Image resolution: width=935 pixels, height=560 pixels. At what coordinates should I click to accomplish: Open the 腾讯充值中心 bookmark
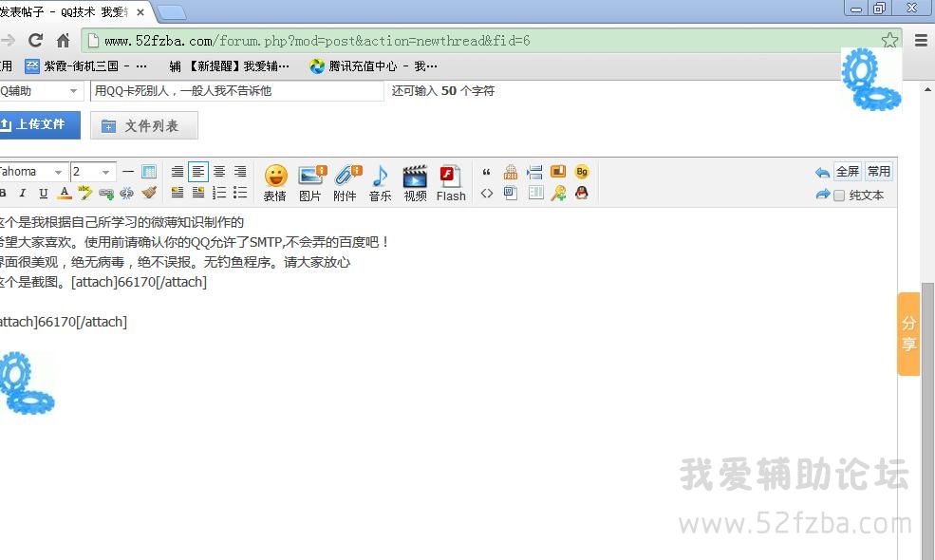coord(373,66)
